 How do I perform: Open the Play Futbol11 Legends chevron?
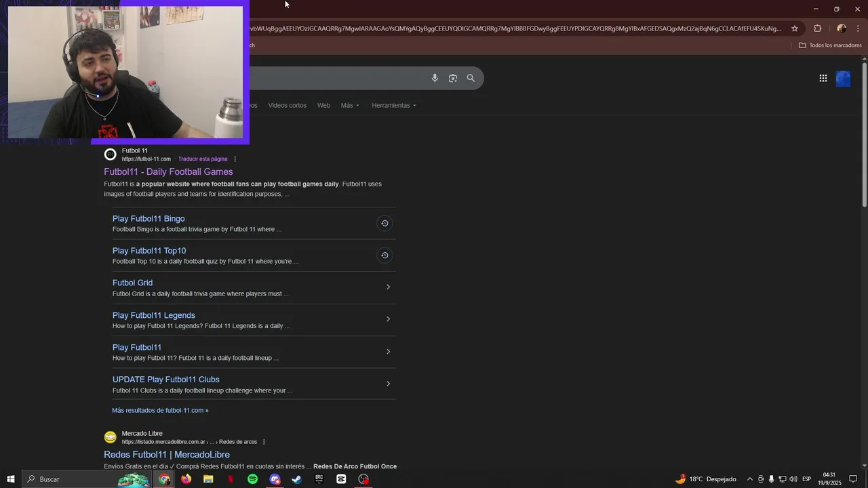point(388,319)
